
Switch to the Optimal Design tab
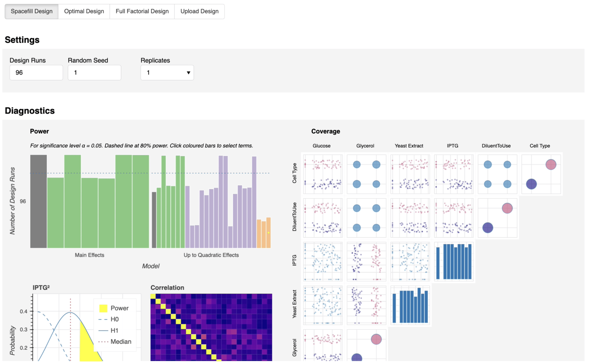[x=84, y=11]
